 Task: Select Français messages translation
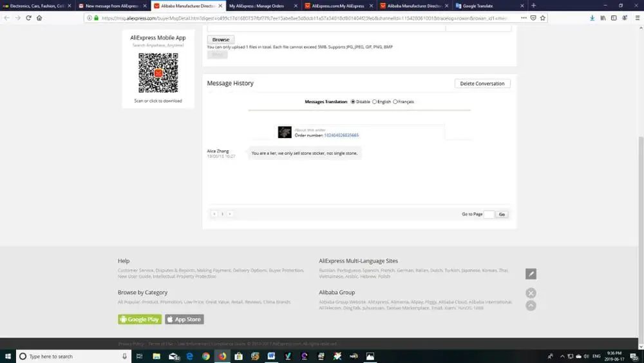(x=395, y=101)
